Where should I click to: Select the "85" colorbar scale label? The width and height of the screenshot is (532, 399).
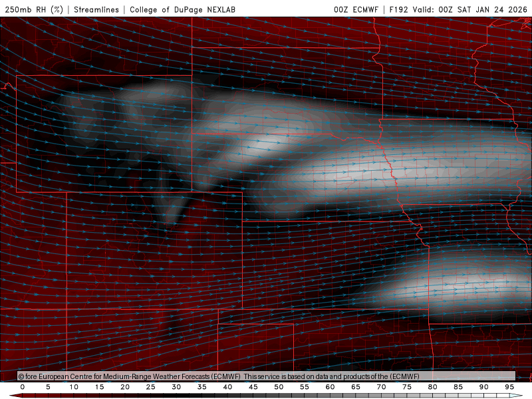(x=458, y=387)
